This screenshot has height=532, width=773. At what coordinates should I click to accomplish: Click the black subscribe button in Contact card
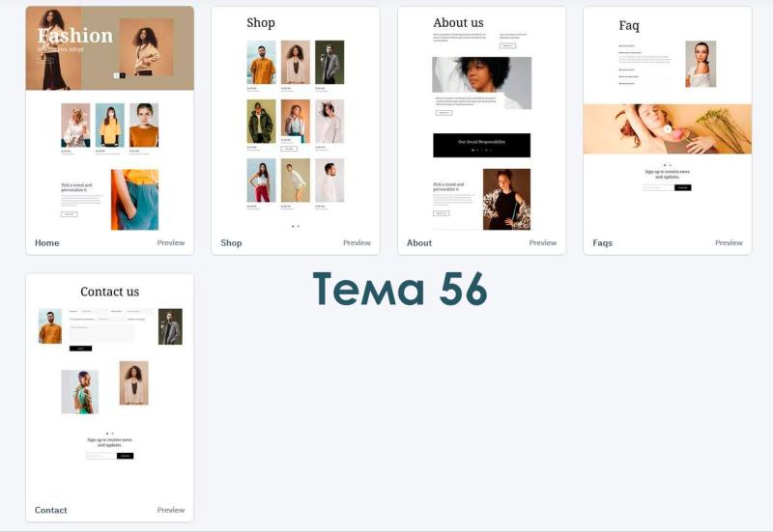(x=125, y=456)
